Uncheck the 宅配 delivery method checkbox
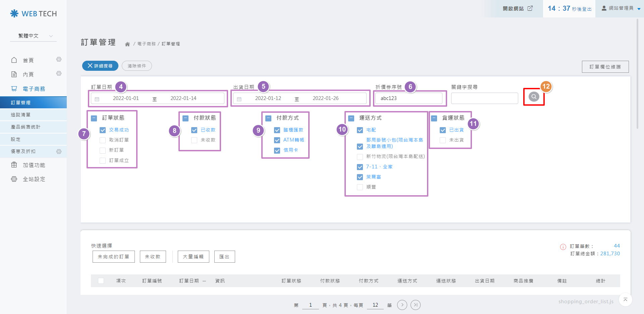 click(x=360, y=130)
